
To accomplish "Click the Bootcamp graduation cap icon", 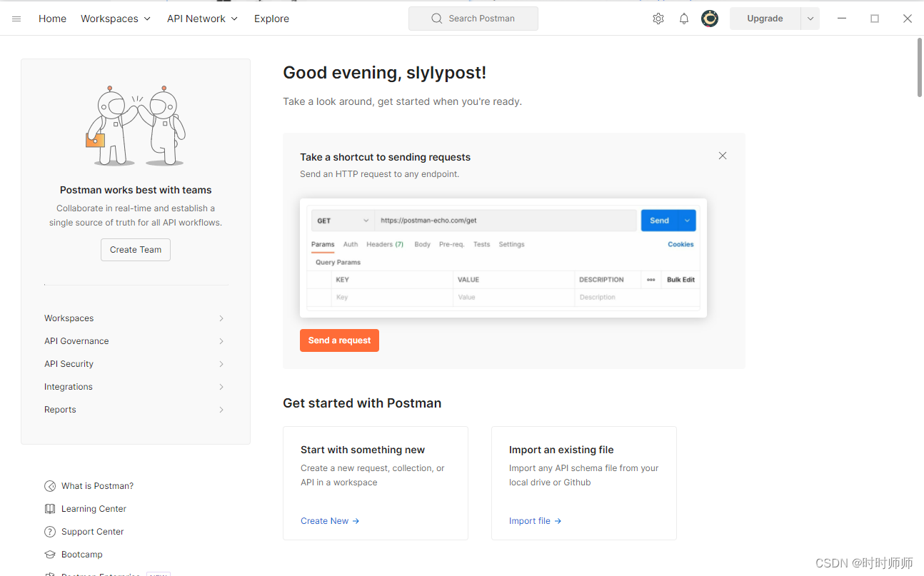I will tap(50, 555).
